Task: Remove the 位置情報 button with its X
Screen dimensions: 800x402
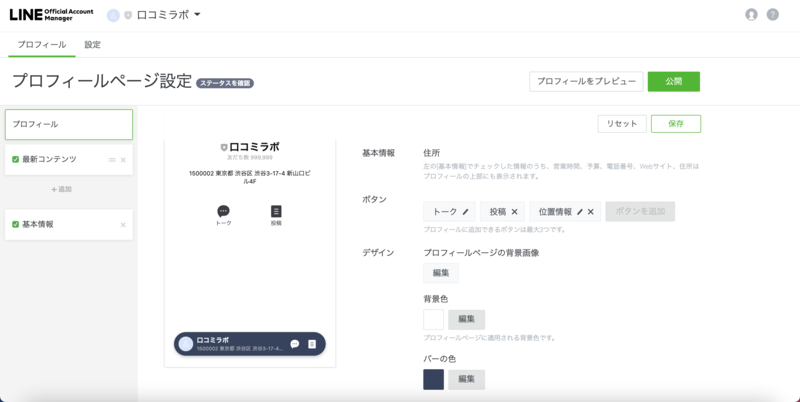Action: [590, 212]
